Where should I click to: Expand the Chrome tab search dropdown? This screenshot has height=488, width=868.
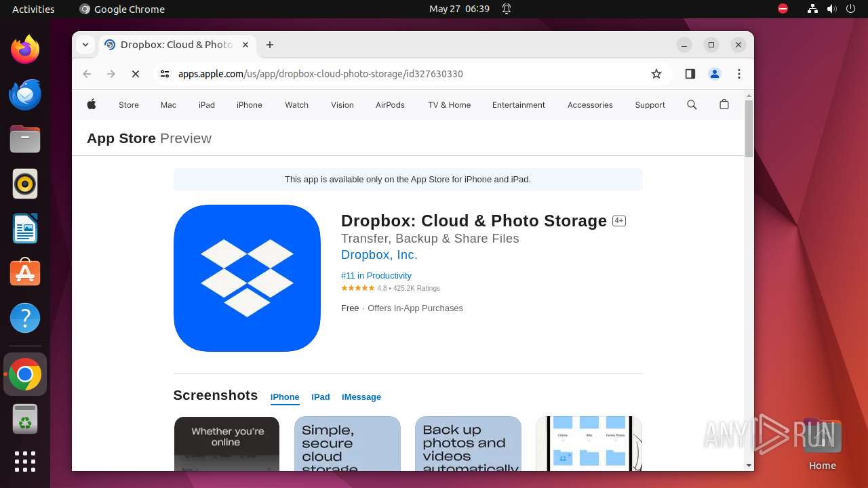(85, 45)
